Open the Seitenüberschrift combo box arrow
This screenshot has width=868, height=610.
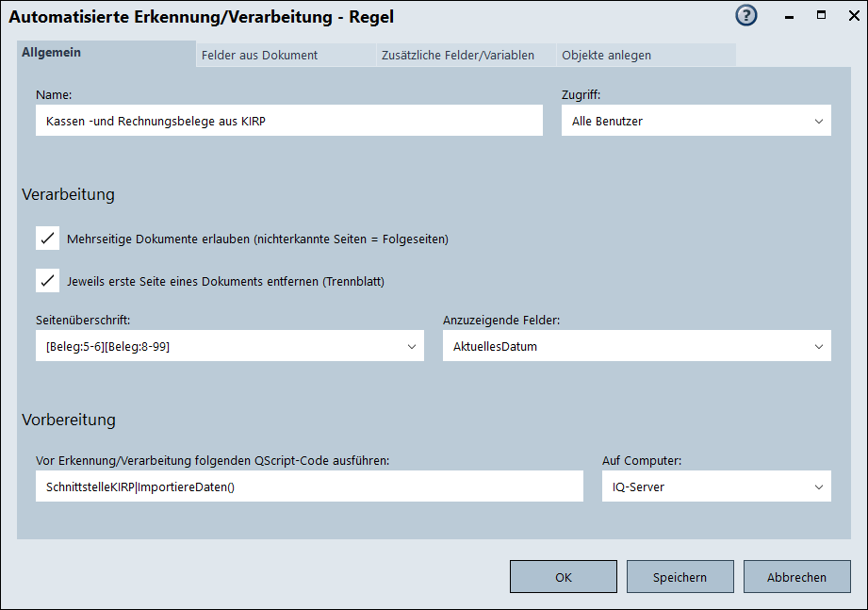pos(412,346)
